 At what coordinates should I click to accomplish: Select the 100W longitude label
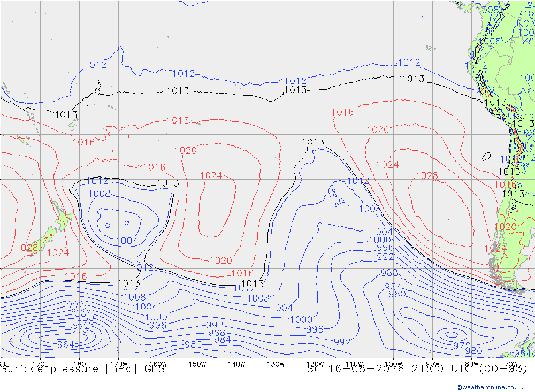tap(393, 364)
